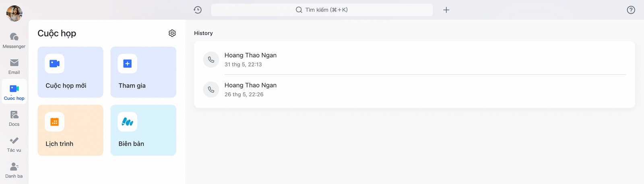
Task: Click phone icon for 31 thg 5 call
Action: [211, 60]
